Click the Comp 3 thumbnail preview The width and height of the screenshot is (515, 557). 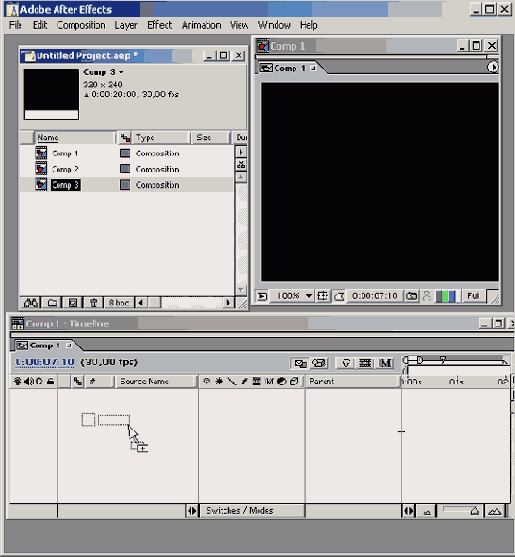coord(51,94)
